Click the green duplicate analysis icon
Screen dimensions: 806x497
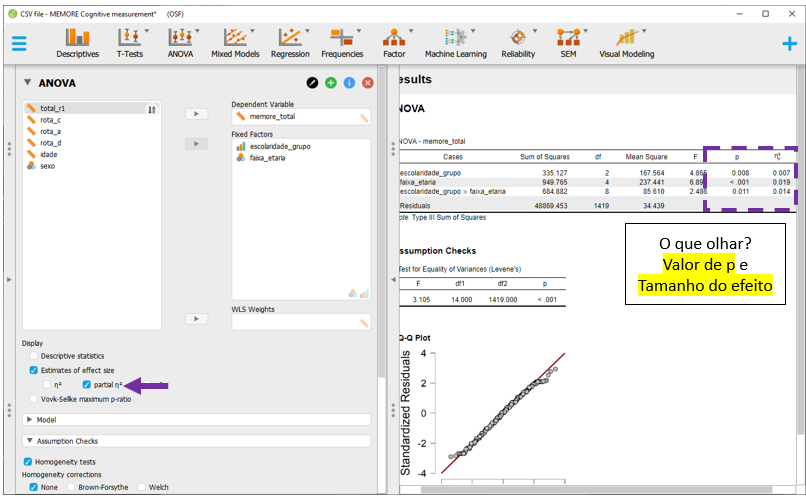click(x=331, y=83)
